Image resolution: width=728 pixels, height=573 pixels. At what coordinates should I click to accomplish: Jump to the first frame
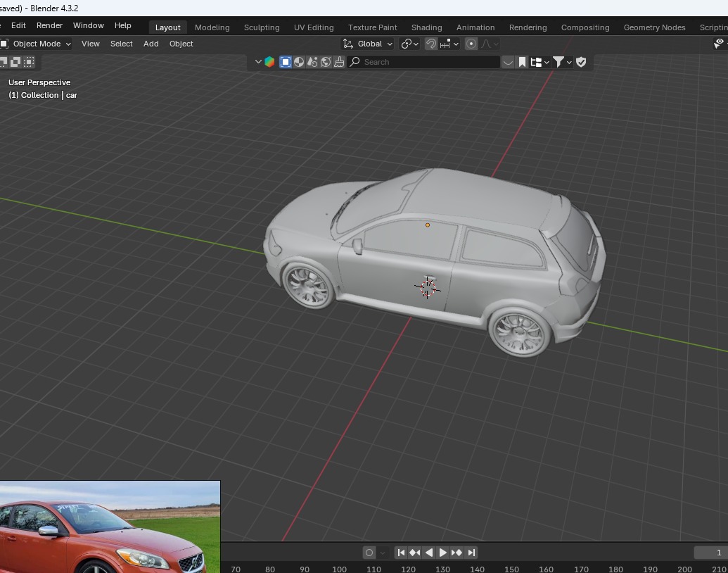pos(401,553)
